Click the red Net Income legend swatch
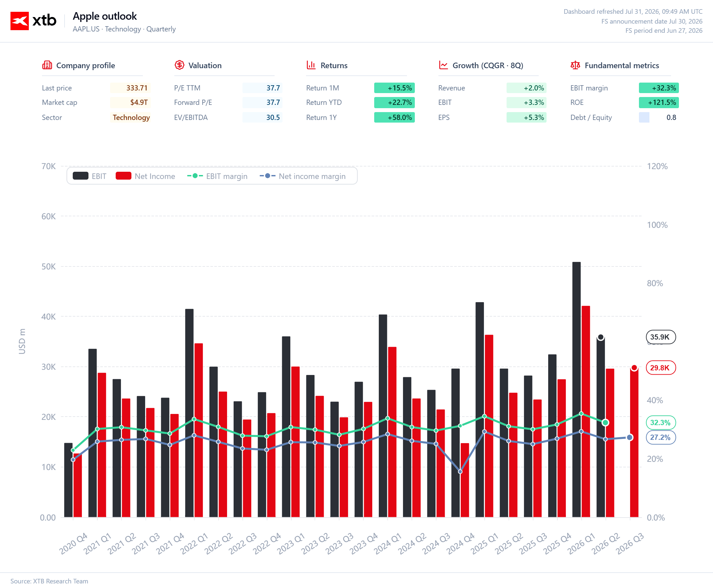The image size is (713, 588). click(x=124, y=176)
